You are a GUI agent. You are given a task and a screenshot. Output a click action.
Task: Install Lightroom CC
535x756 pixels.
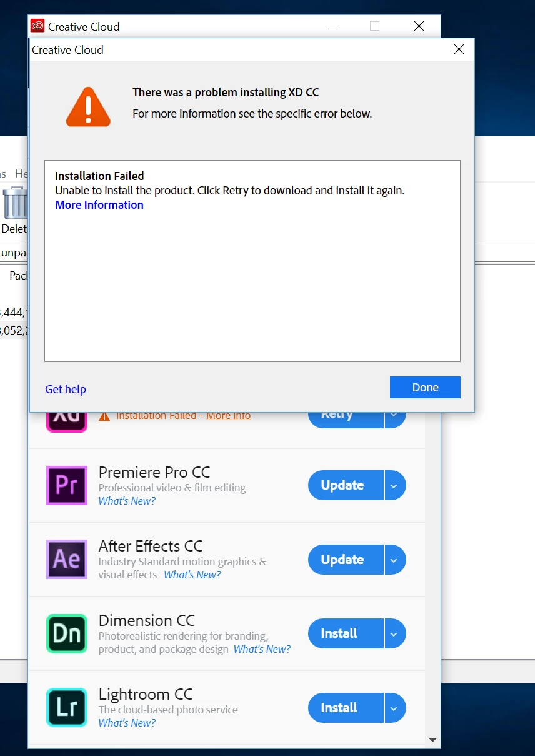[x=346, y=708]
